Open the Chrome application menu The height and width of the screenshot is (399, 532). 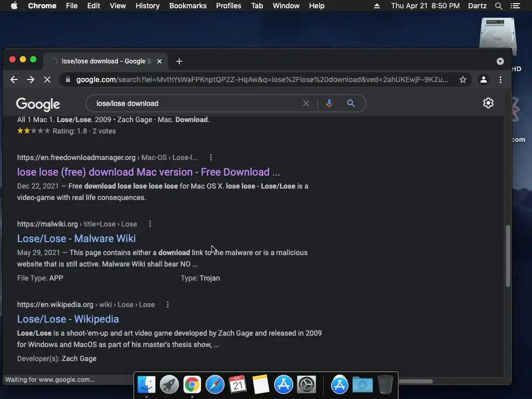(x=42, y=6)
